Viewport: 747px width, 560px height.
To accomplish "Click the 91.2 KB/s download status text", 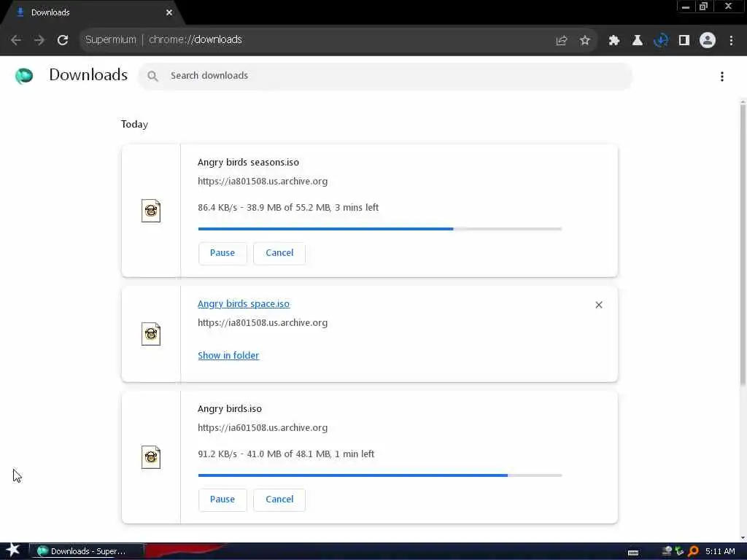I will tap(286, 454).
